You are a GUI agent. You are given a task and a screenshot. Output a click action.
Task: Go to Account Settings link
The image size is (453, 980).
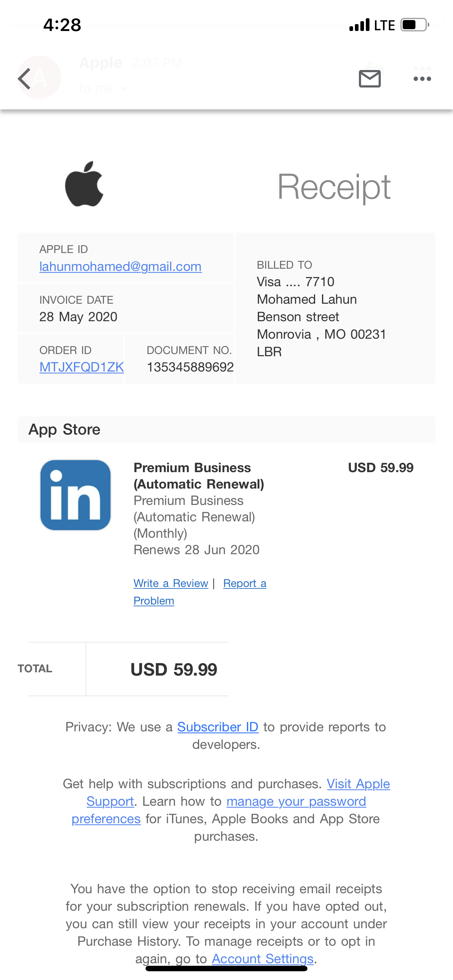click(x=263, y=958)
